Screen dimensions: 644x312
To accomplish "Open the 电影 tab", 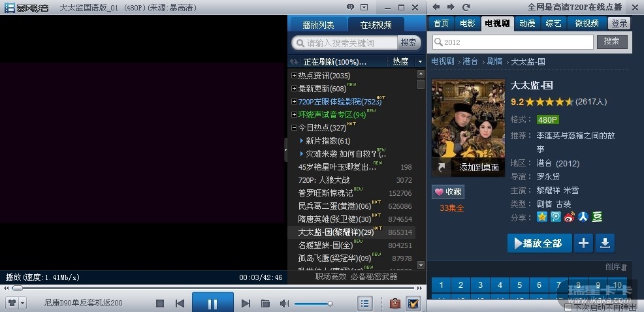I will 468,23.
